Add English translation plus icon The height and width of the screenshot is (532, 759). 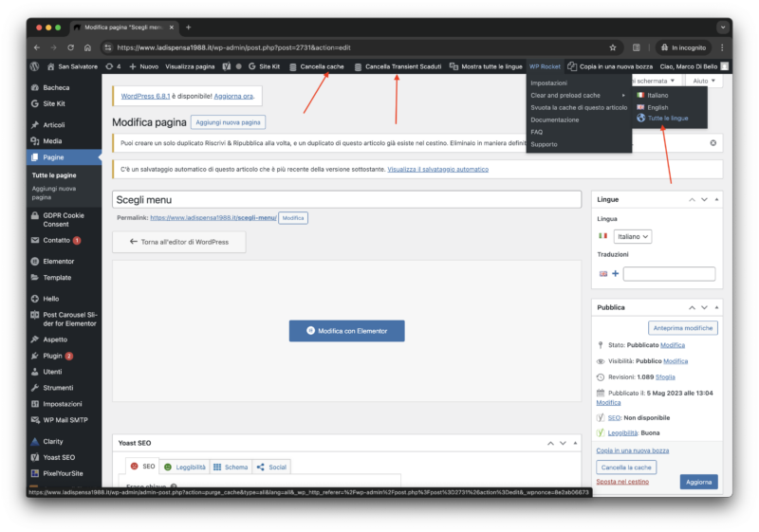click(x=615, y=274)
